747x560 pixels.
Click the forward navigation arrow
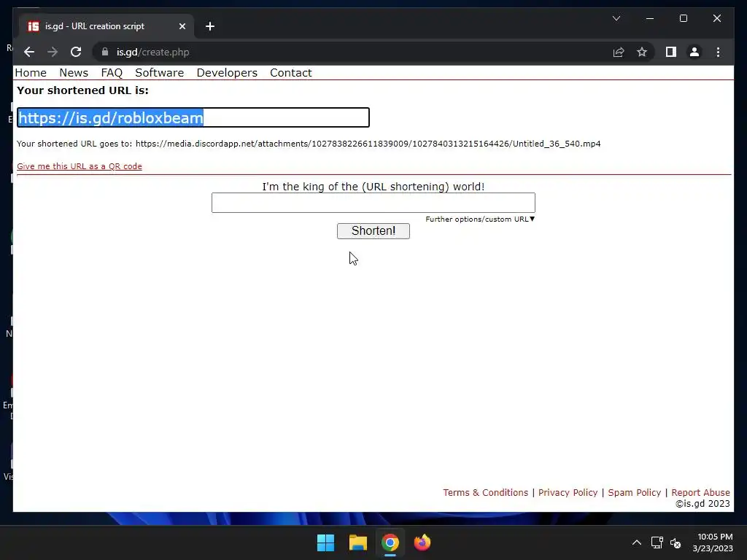(x=53, y=52)
